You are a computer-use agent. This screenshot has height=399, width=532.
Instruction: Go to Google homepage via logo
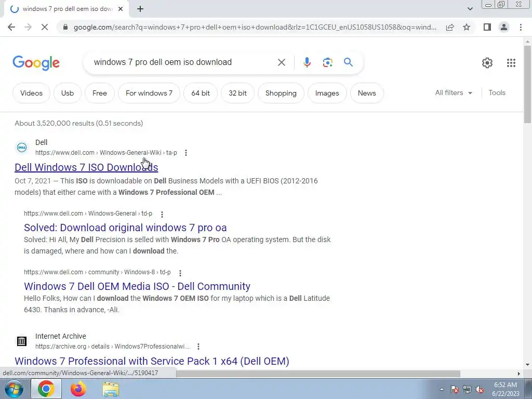[36, 63]
